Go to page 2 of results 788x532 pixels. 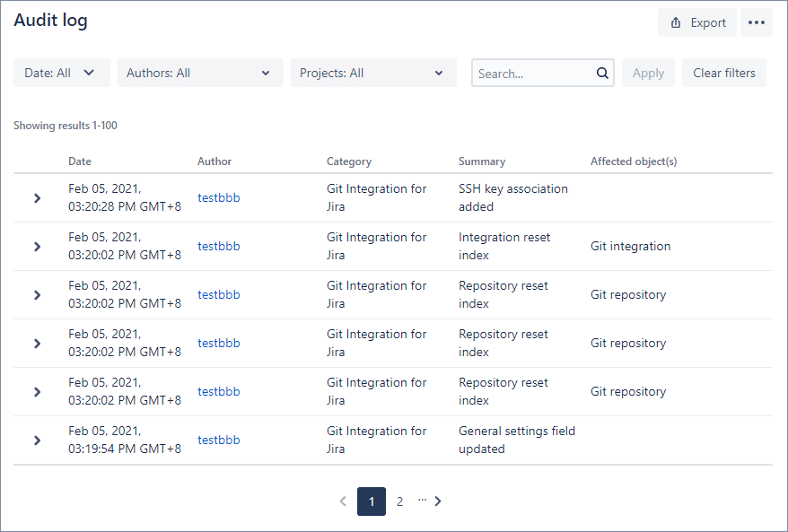pos(399,501)
